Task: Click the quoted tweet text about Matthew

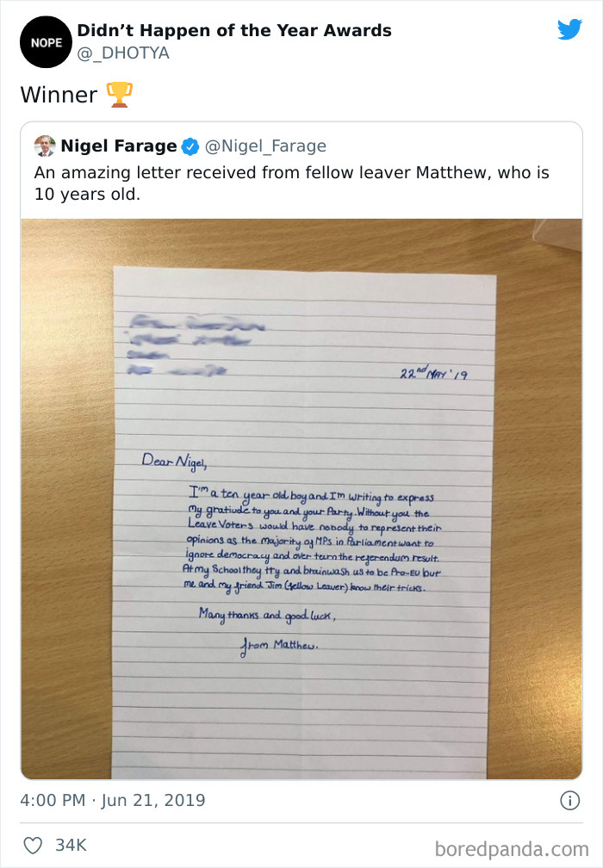Action: coord(291,183)
